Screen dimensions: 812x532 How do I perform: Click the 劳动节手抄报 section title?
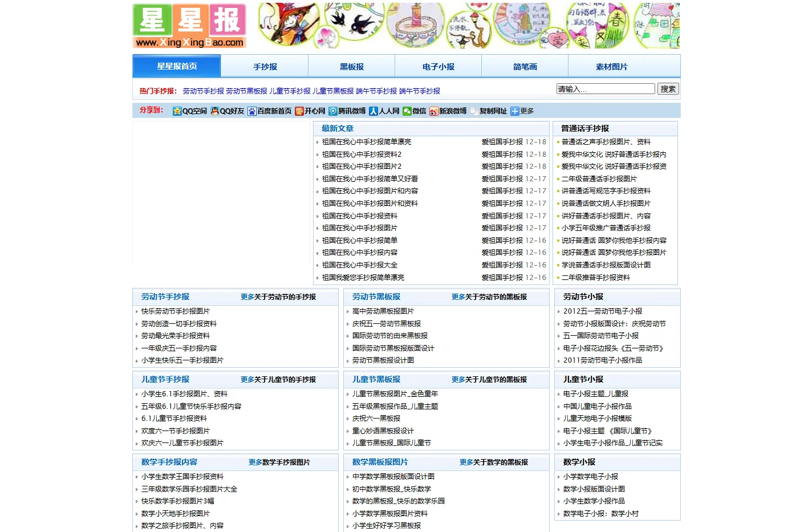point(165,297)
